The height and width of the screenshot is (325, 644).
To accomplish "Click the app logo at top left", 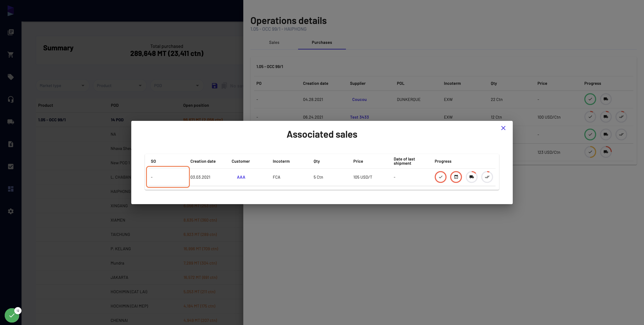I will coord(11,11).
